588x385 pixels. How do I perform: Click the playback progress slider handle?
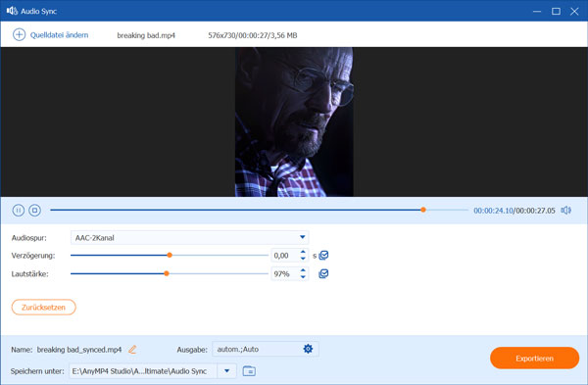(423, 210)
